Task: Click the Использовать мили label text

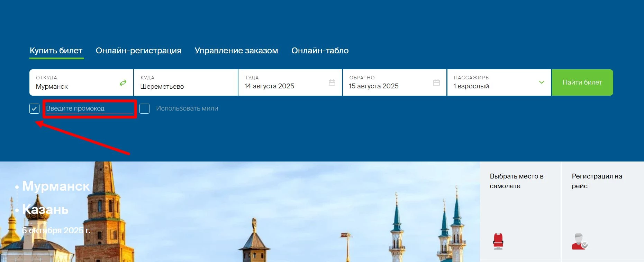Action: pos(187,108)
